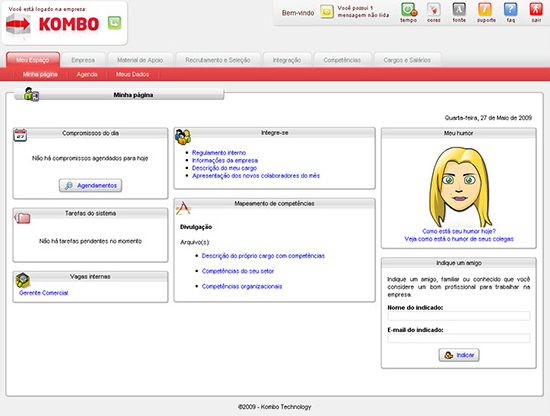Open the Gerente Comercial vacancy link
The image size is (550, 416).
click(x=43, y=293)
